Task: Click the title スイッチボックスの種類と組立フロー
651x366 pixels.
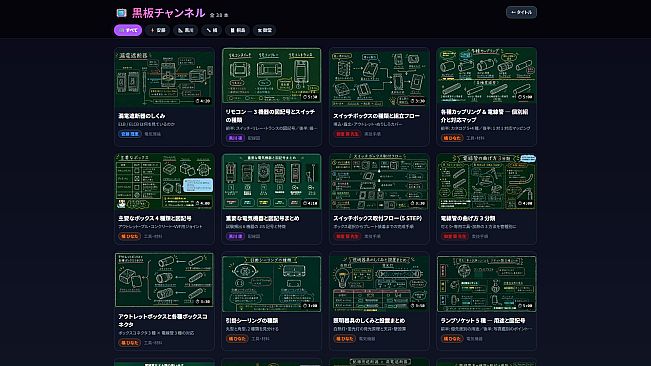Action: pos(376,116)
